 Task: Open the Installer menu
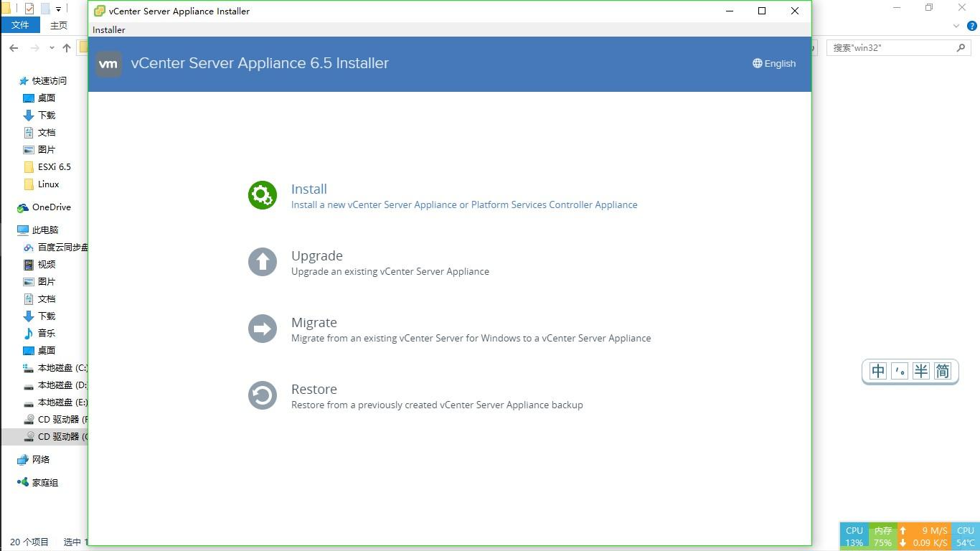coord(109,29)
